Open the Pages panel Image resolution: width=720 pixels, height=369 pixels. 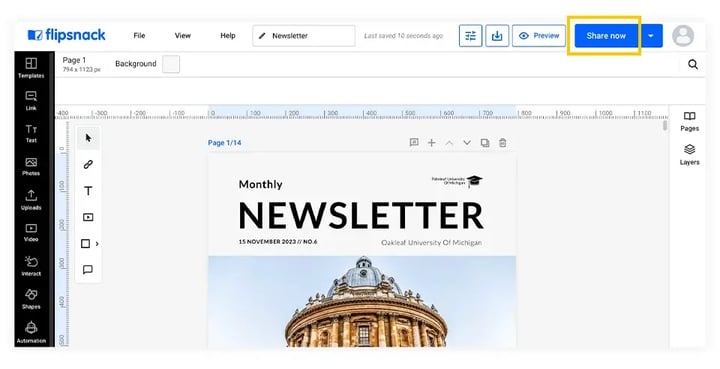click(690, 121)
